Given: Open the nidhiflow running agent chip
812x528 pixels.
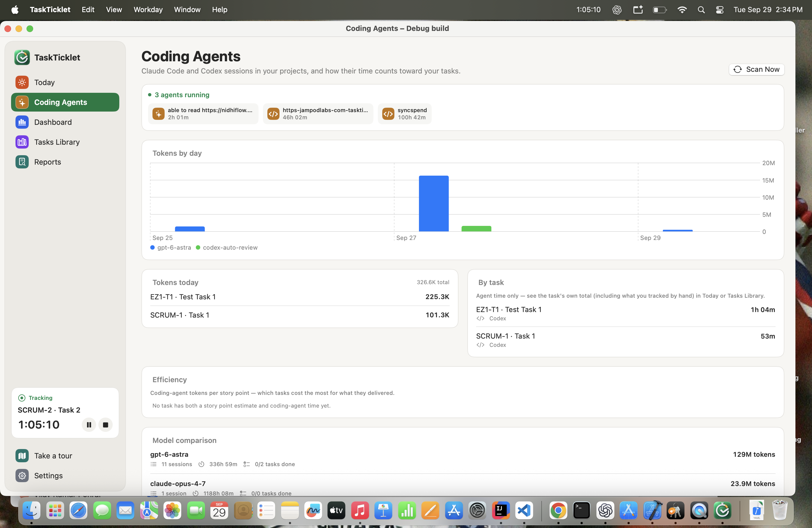Looking at the screenshot, I should click(203, 113).
